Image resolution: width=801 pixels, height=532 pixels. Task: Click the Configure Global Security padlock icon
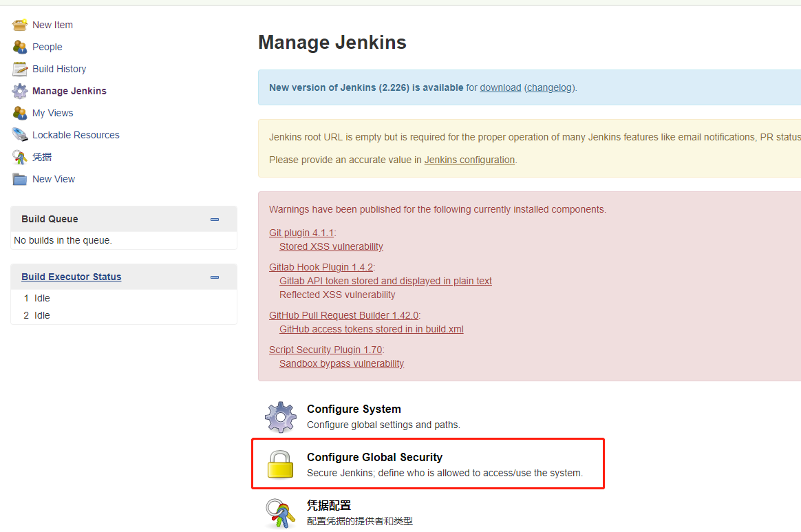(x=280, y=464)
